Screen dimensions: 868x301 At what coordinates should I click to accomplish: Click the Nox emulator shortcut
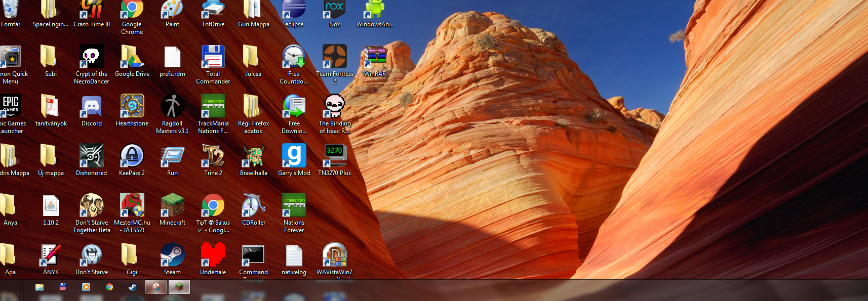[335, 10]
